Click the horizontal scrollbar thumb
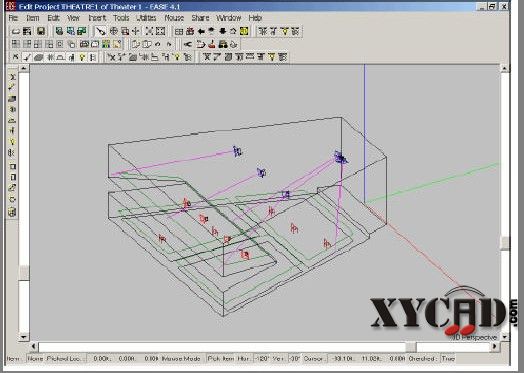Screen dimensions: 524x373 [x=411, y=347]
